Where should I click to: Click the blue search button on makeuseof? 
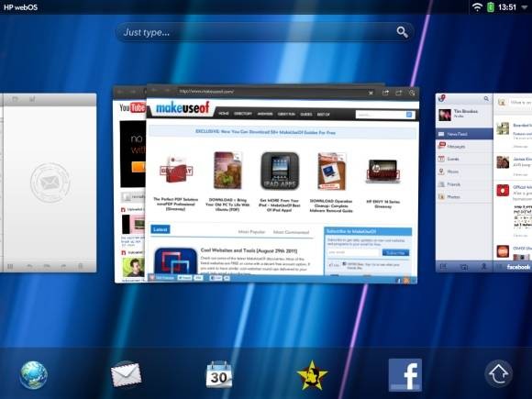409,115
